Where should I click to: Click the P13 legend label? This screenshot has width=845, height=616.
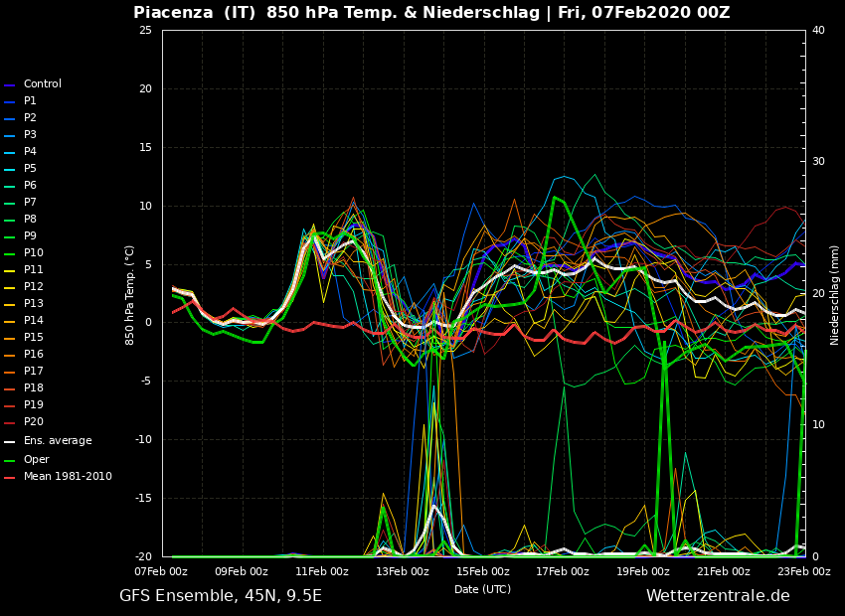[x=33, y=304]
